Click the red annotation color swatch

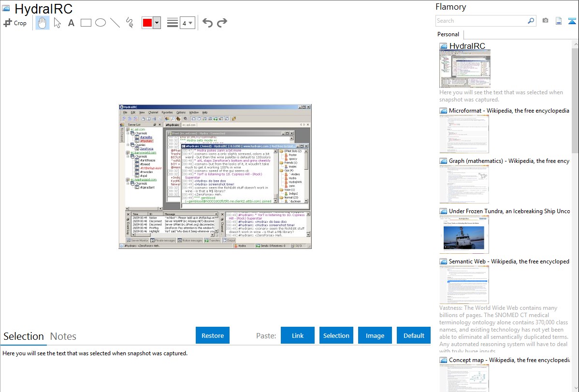tap(147, 23)
